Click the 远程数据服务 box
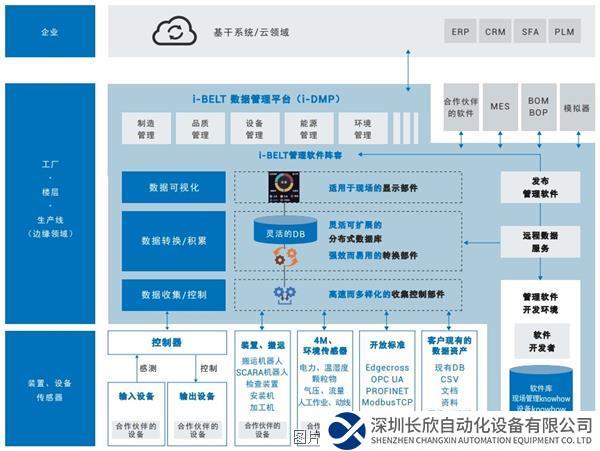 tap(539, 241)
